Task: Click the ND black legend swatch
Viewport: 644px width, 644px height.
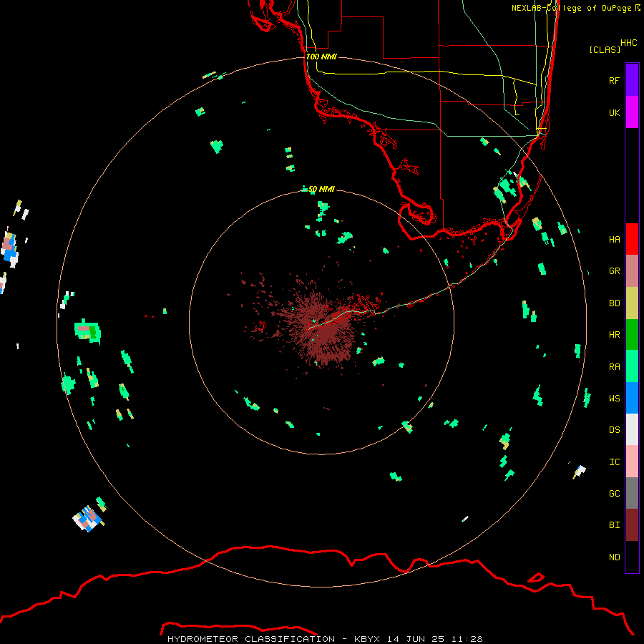Action: [632, 557]
